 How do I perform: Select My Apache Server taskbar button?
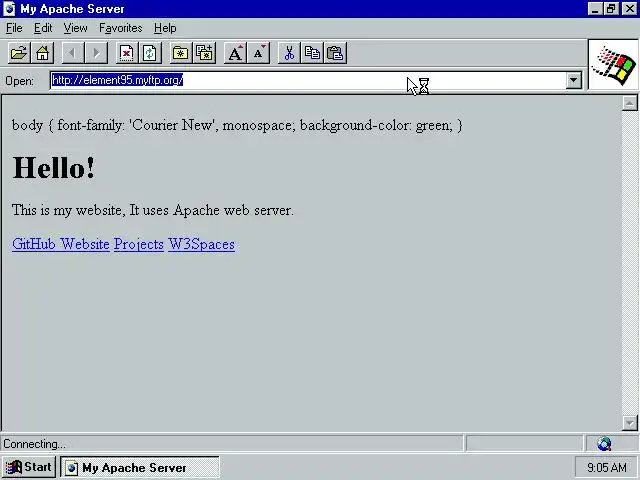[140, 467]
